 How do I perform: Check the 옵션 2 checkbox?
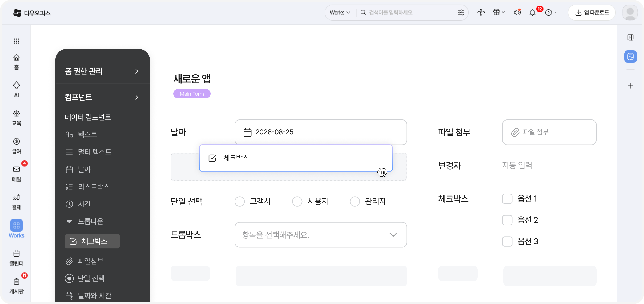click(x=507, y=220)
